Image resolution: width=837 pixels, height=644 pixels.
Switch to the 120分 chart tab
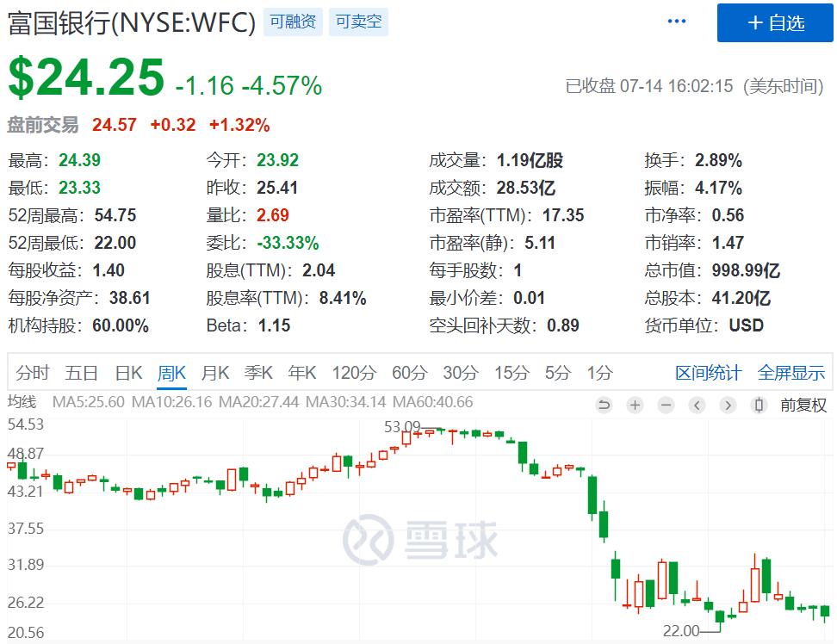coord(354,373)
